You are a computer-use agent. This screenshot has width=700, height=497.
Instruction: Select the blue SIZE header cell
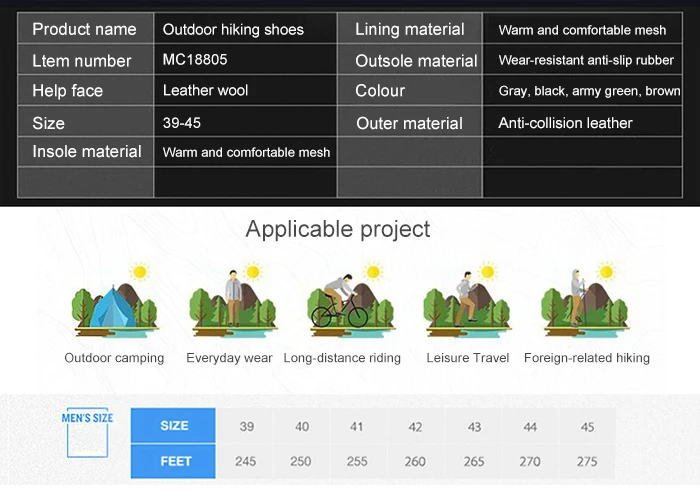coord(173,425)
